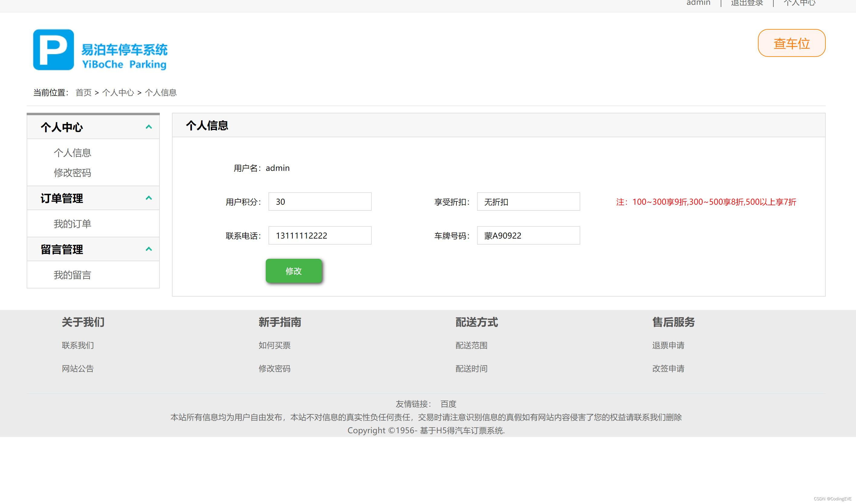Collapse the 订单管理 section chevron
This screenshot has width=856, height=504.
[149, 198]
